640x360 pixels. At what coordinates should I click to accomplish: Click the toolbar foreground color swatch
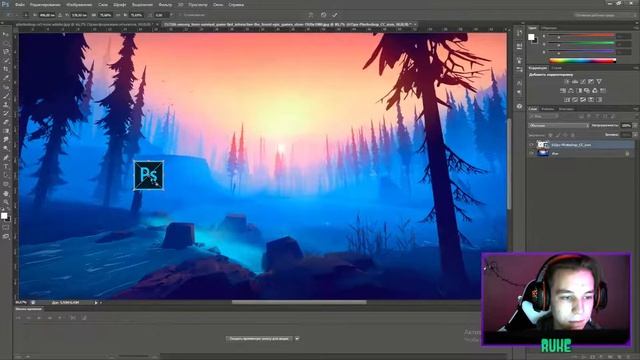tap(4, 216)
